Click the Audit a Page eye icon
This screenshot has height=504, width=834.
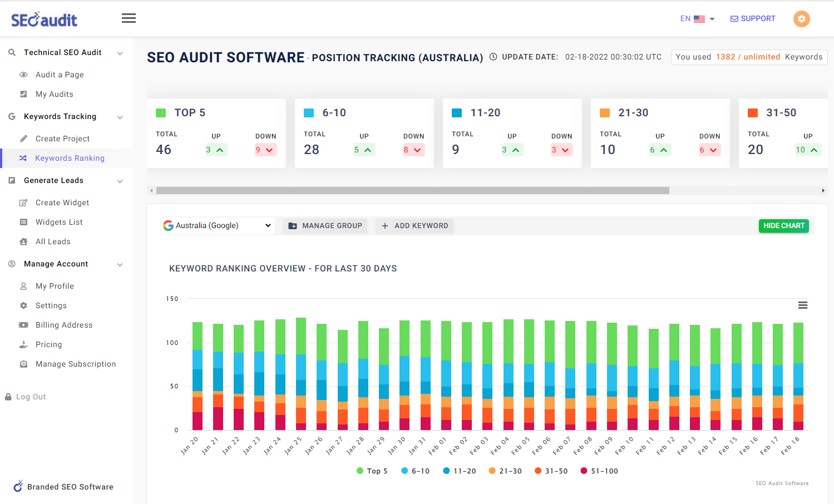click(x=23, y=74)
